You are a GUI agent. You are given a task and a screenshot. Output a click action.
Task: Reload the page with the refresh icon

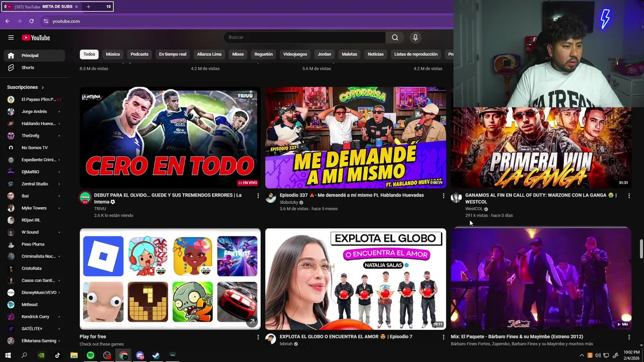point(31,21)
